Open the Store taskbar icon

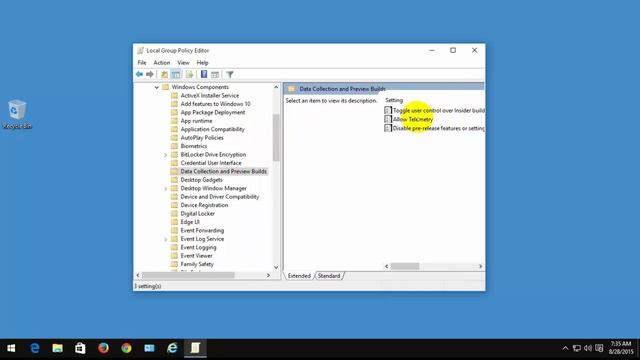(x=80, y=348)
